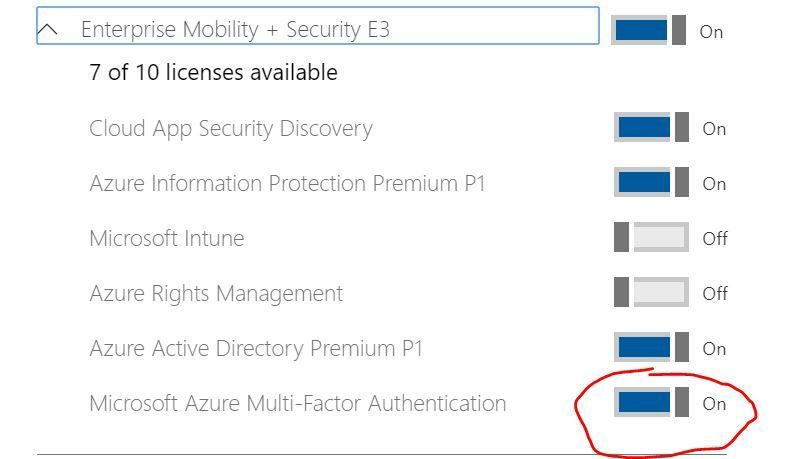Click the '7 of 10 licenses available' text

(213, 73)
